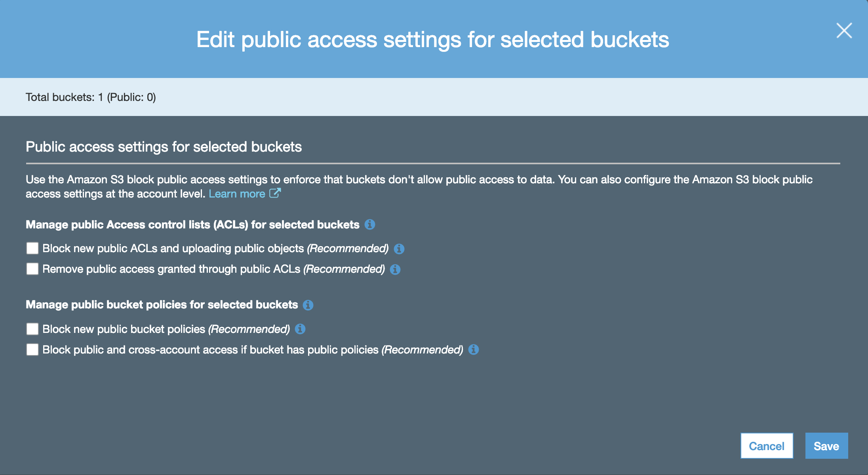This screenshot has height=475, width=868.
Task: Close the edit public access dialog
Action: (844, 30)
